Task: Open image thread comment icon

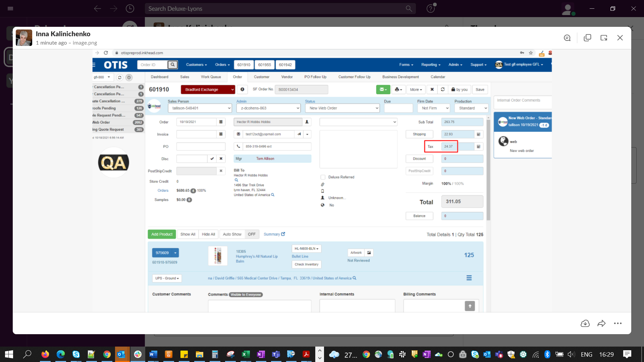Action: pos(567,38)
